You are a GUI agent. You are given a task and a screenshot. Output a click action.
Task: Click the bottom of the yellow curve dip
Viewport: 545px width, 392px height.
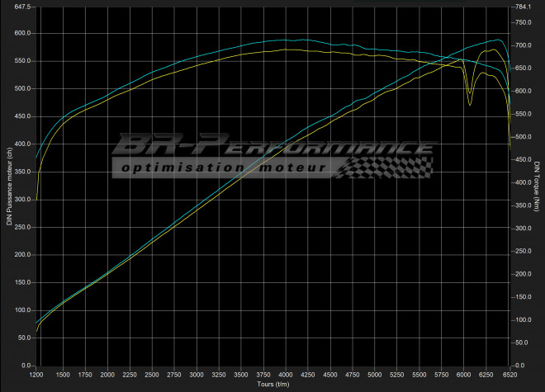[x=470, y=105]
